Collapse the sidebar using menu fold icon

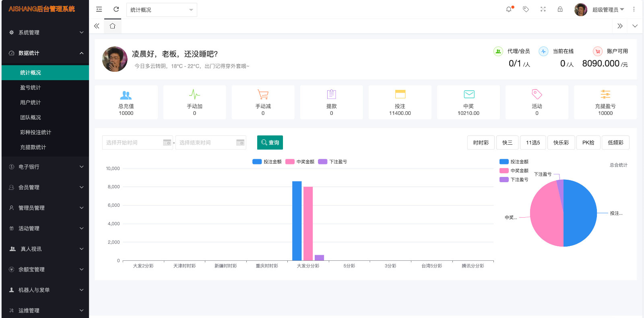99,9
